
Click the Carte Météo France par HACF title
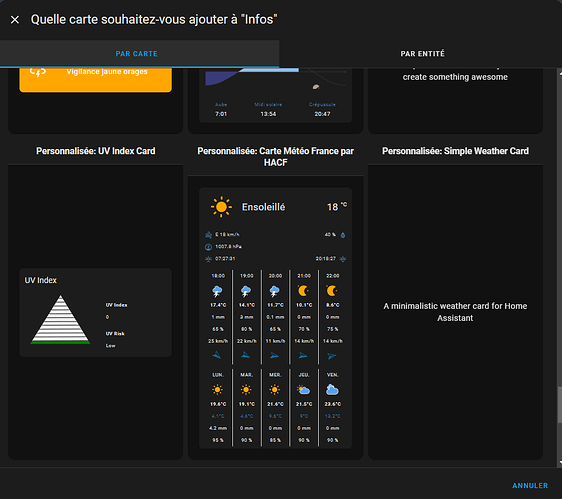click(x=275, y=157)
